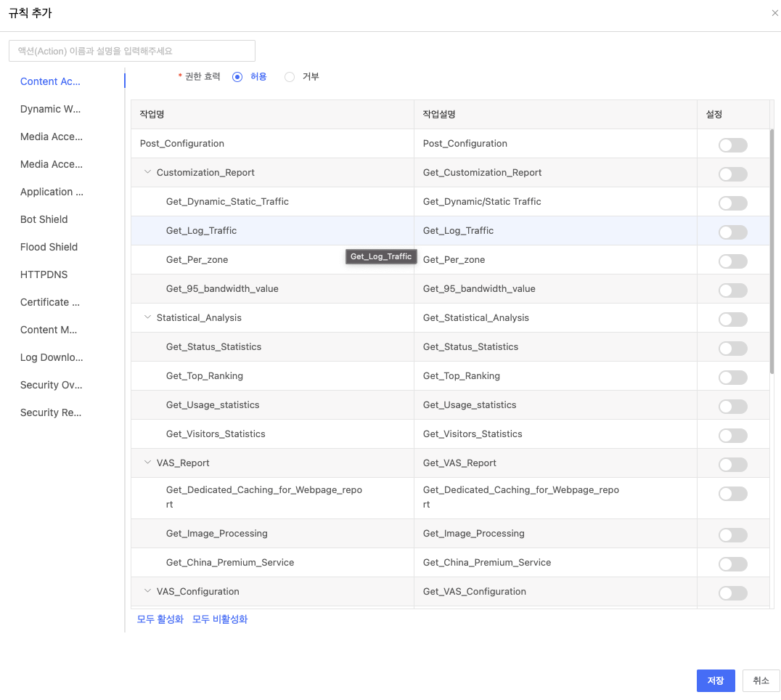The height and width of the screenshot is (700, 781).
Task: Select the 거부 radio button
Action: [290, 77]
